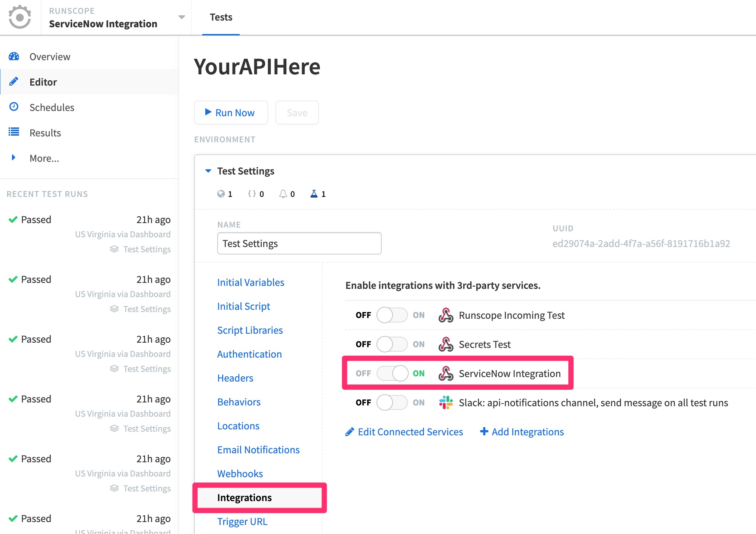
Task: Click the bell notifications count icon
Action: pyautogui.click(x=283, y=194)
